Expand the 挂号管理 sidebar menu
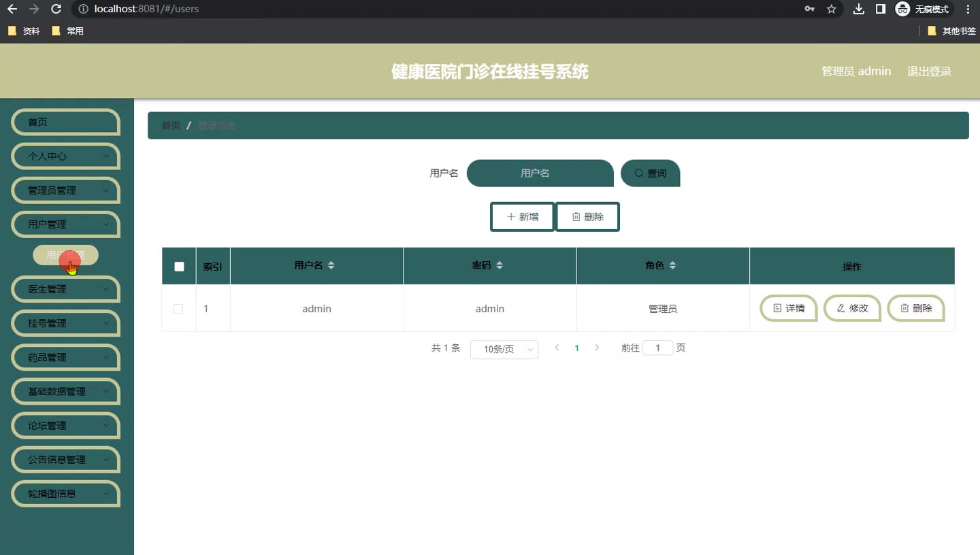 coord(66,323)
